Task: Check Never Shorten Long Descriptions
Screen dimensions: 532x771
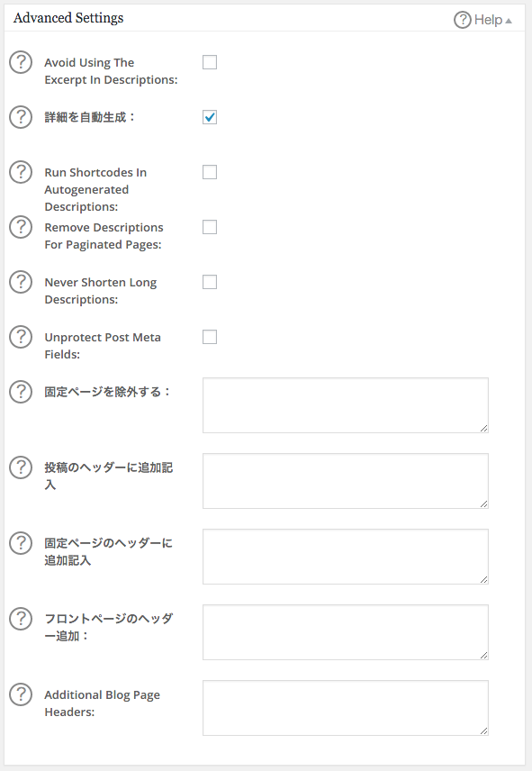Action: coord(210,282)
